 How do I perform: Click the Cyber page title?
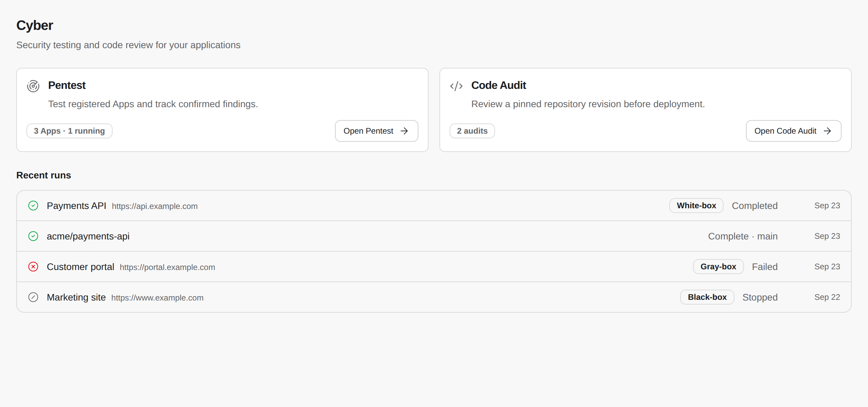pyautogui.click(x=35, y=25)
